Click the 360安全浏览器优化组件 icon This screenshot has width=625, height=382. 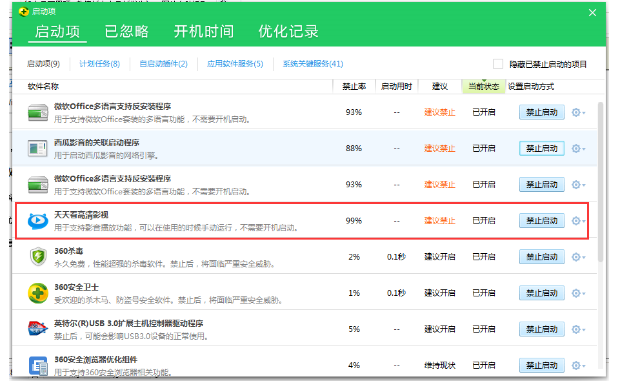(38, 366)
